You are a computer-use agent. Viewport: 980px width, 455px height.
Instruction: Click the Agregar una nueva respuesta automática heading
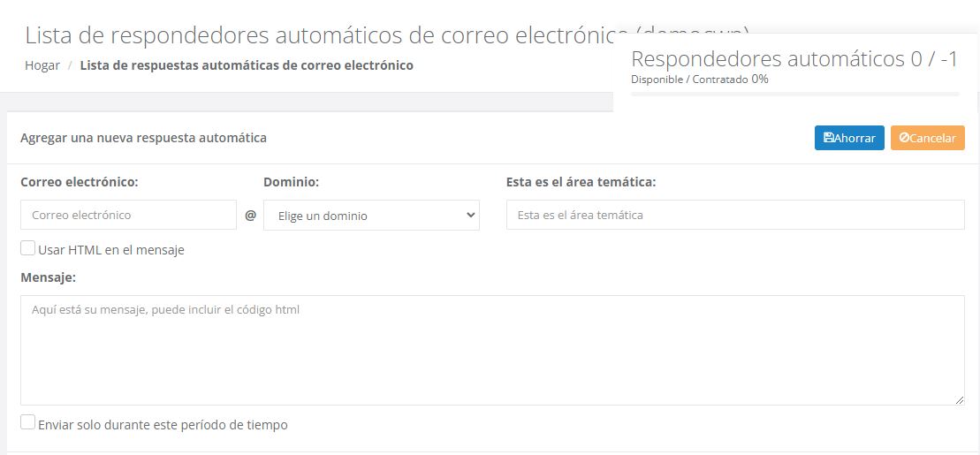tap(143, 138)
